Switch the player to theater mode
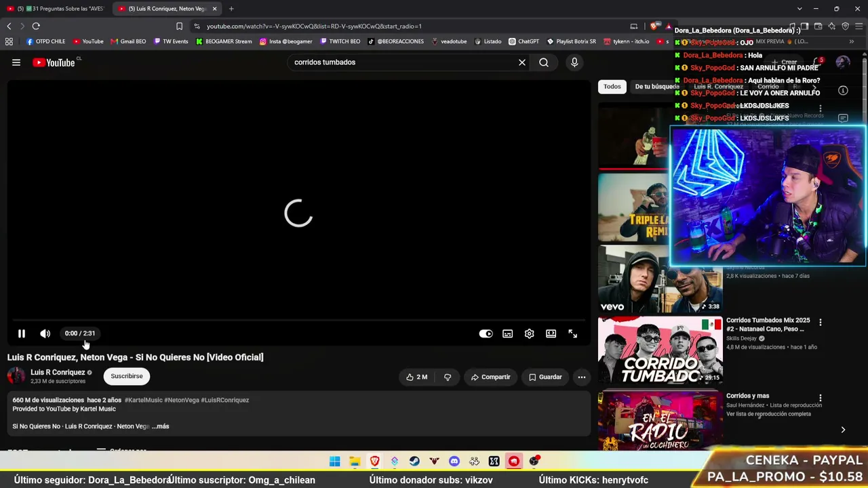Image resolution: width=868 pixels, height=488 pixels. click(x=551, y=333)
